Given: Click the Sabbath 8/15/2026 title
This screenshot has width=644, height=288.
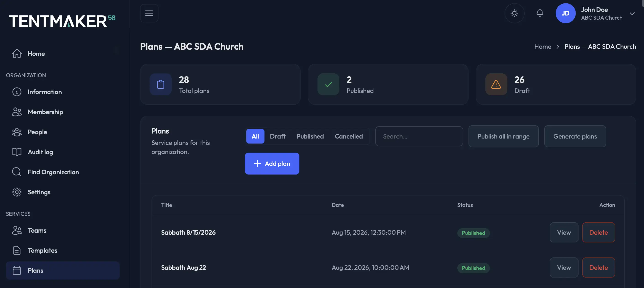Looking at the screenshot, I should click(188, 232).
